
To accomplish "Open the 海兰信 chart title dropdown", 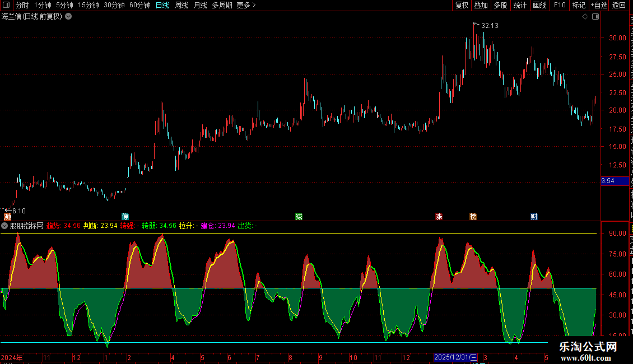I will [69, 17].
